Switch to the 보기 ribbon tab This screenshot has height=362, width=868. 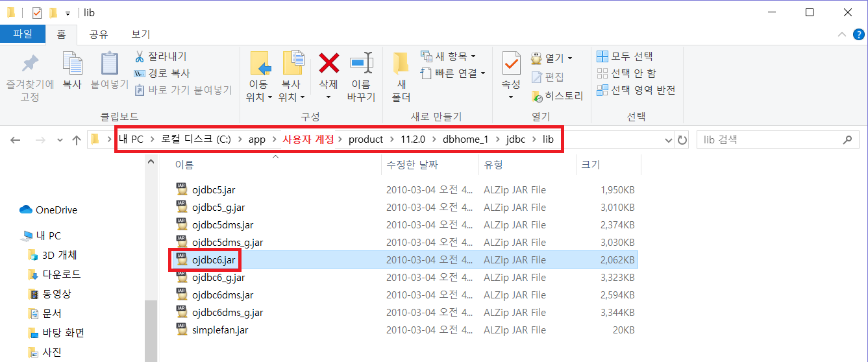[141, 34]
